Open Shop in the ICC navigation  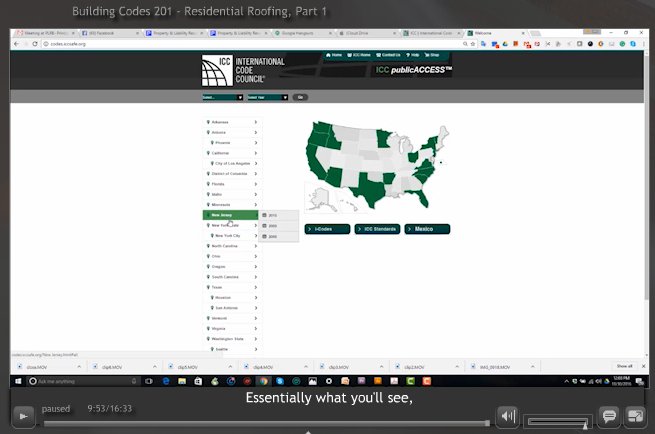pos(432,55)
